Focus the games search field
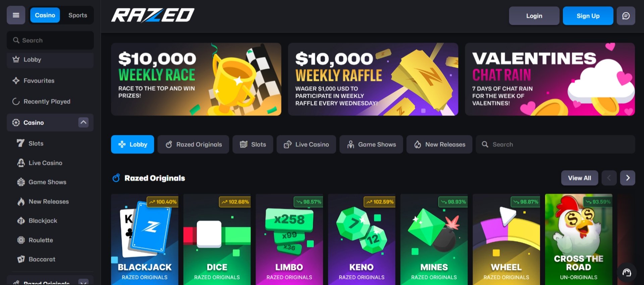 point(555,144)
